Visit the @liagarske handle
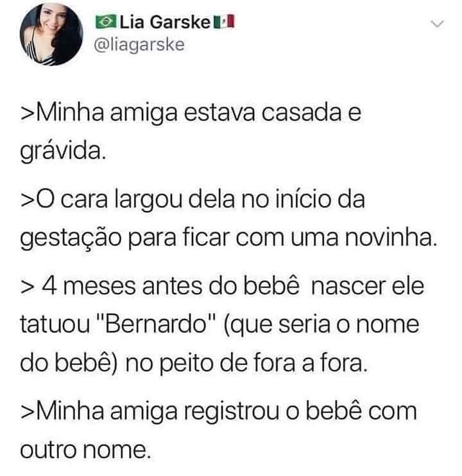Image resolution: width=462 pixels, height=476 pixels. point(139,46)
